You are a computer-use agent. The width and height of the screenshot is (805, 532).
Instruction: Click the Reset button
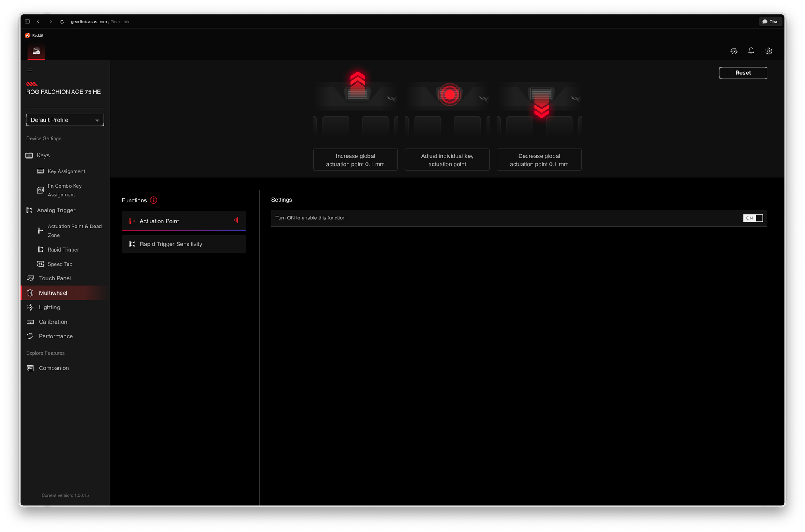743,73
